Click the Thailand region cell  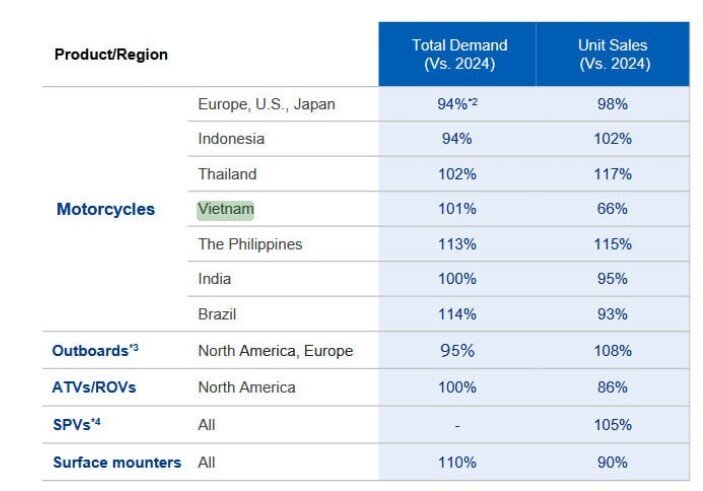227,174
